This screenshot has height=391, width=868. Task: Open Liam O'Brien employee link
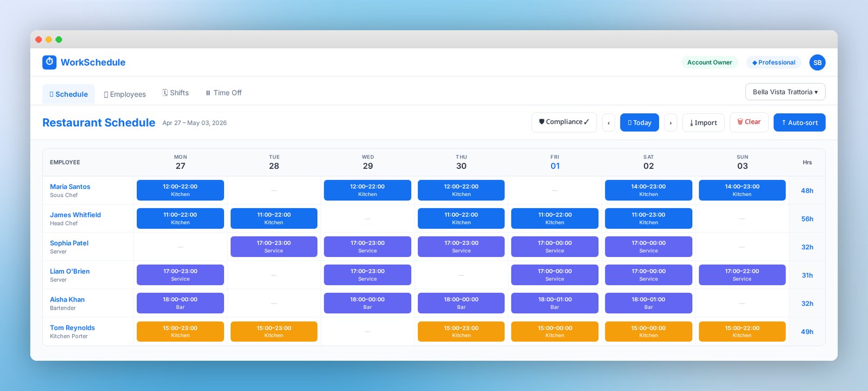pyautogui.click(x=69, y=271)
